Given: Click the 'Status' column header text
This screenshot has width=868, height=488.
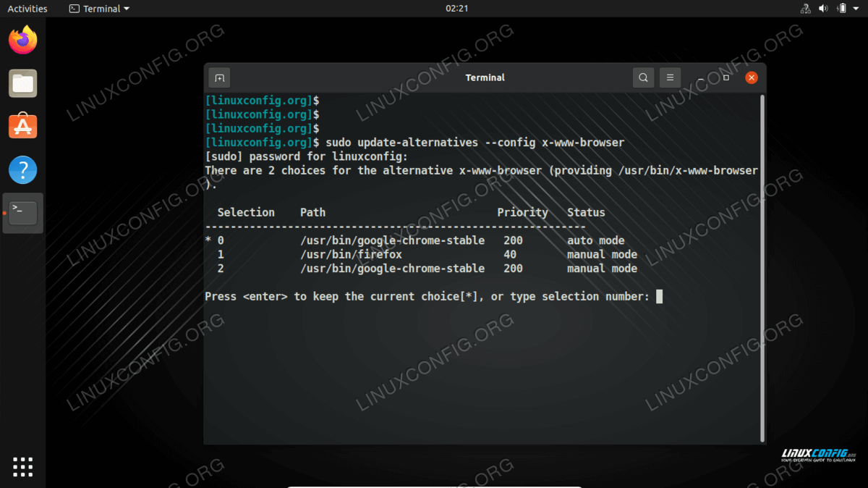Looking at the screenshot, I should point(586,213).
